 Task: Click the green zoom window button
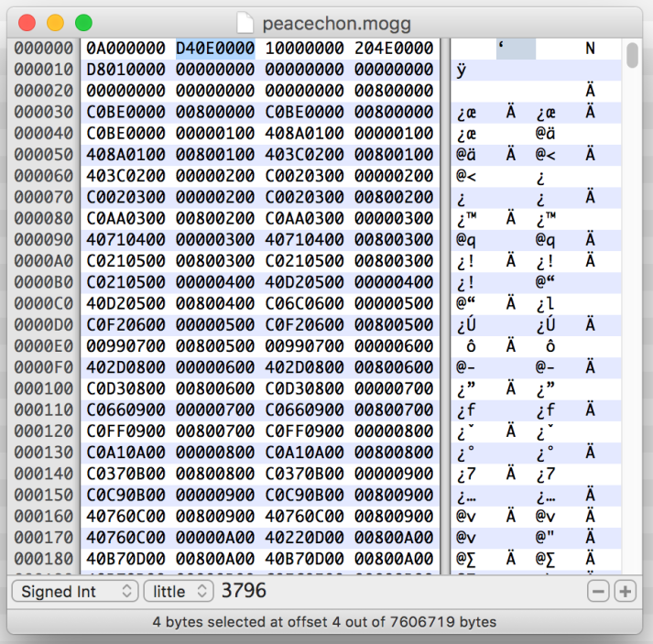click(83, 22)
